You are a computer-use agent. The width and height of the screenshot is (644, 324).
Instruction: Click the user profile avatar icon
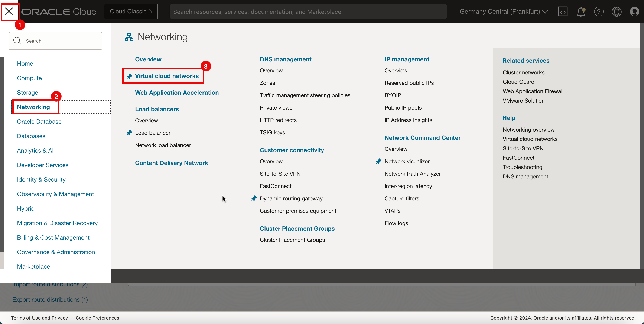(x=634, y=11)
